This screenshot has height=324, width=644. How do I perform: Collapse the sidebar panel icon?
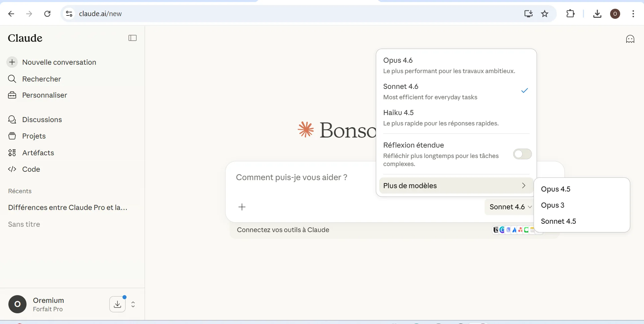pyautogui.click(x=133, y=38)
